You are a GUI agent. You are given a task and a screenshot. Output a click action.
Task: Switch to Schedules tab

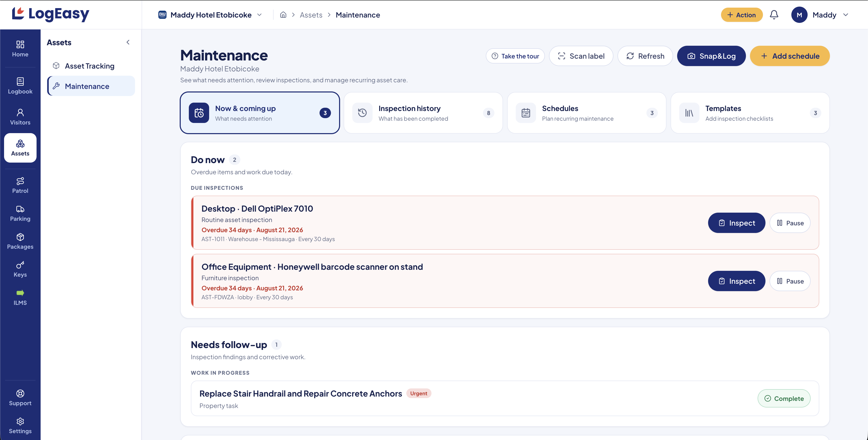point(587,113)
